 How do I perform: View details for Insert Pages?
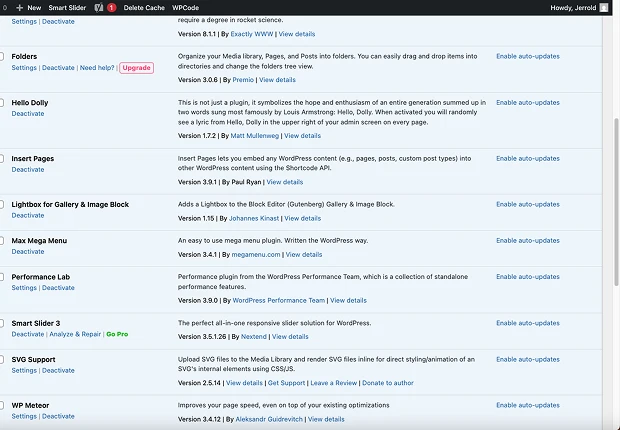coord(285,182)
